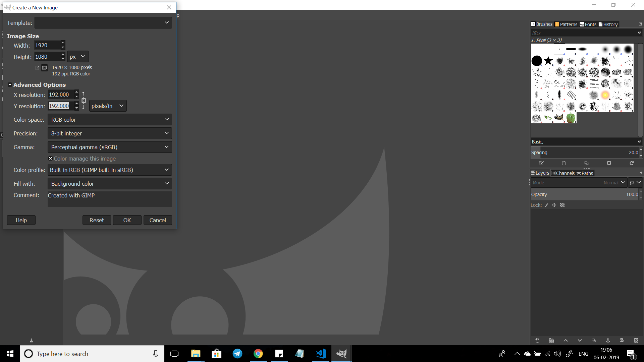Collapse the Advanced Options section

[x=10, y=85]
